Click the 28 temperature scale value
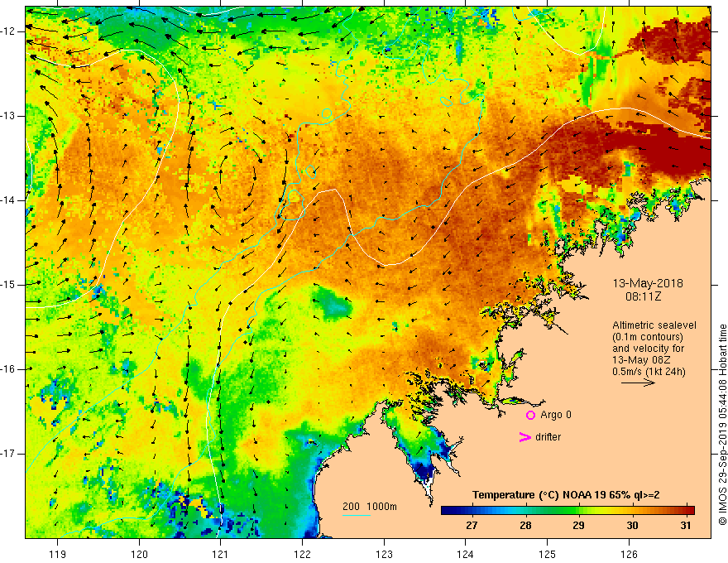The height and width of the screenshot is (563, 728). pos(525,526)
